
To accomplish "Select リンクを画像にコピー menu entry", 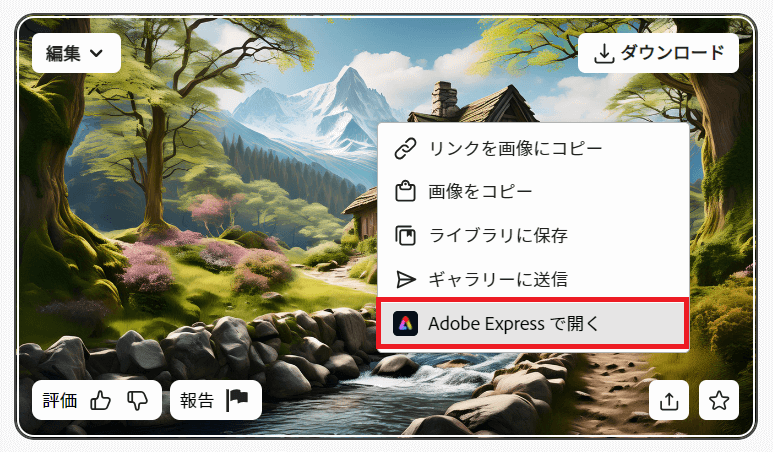I will pyautogui.click(x=533, y=149).
